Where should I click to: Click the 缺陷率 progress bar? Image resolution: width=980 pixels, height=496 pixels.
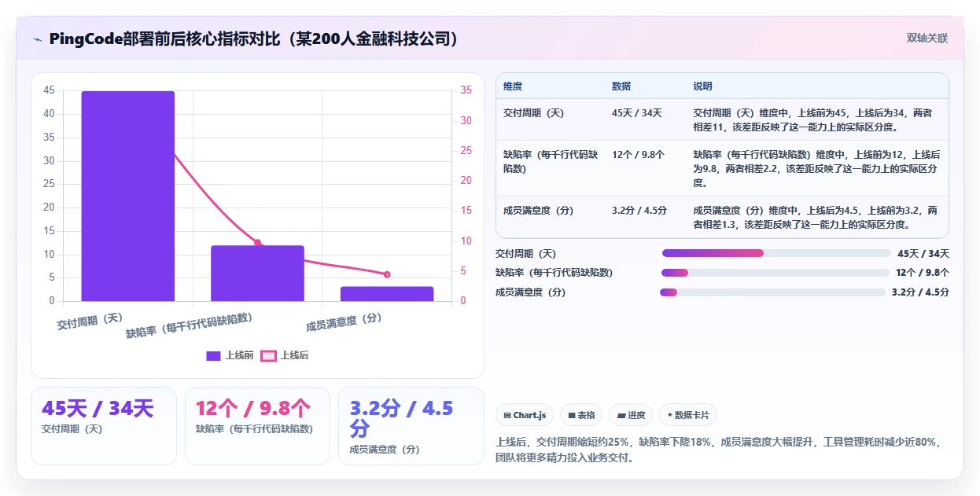[775, 273]
